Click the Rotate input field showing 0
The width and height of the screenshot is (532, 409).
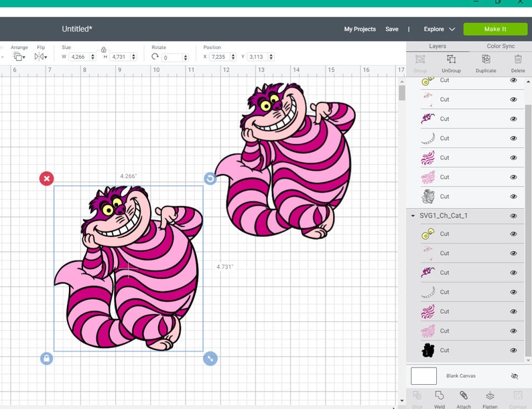tap(172, 58)
